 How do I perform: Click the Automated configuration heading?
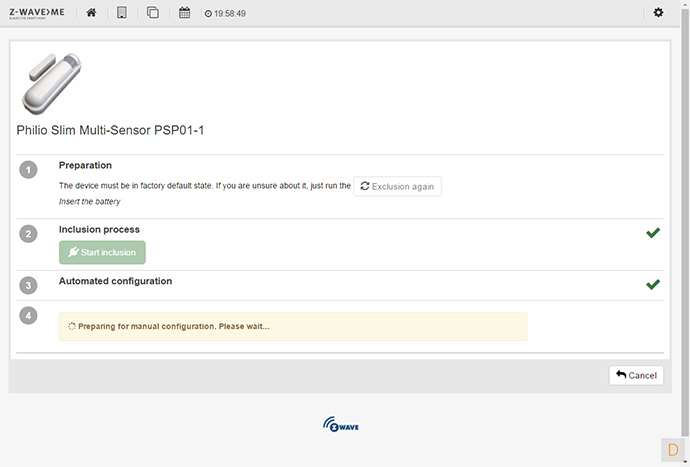[115, 281]
